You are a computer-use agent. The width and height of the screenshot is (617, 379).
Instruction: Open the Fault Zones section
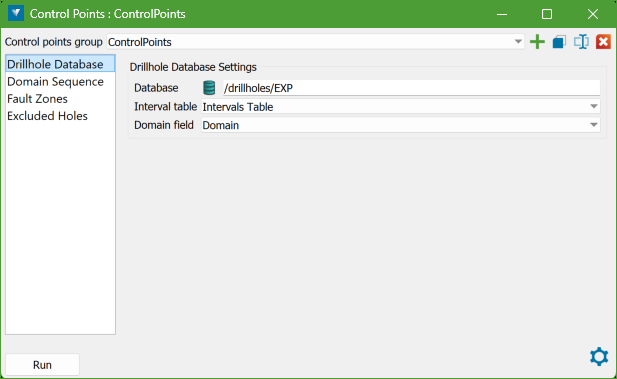tap(60, 99)
